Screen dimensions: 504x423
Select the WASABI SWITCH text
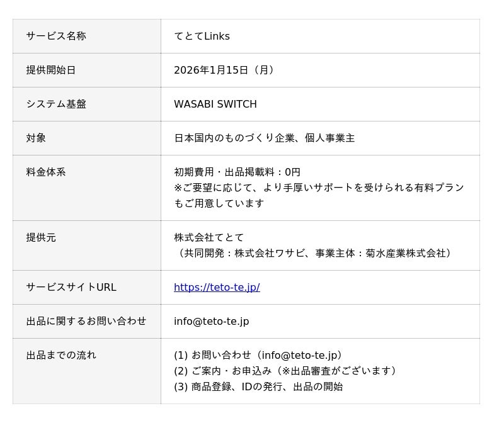click(x=215, y=104)
